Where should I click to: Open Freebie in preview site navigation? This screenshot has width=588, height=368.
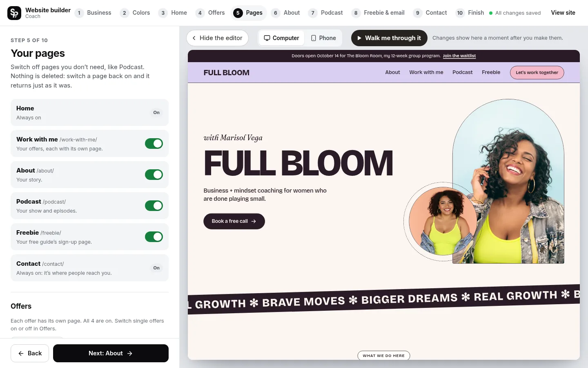pos(491,72)
